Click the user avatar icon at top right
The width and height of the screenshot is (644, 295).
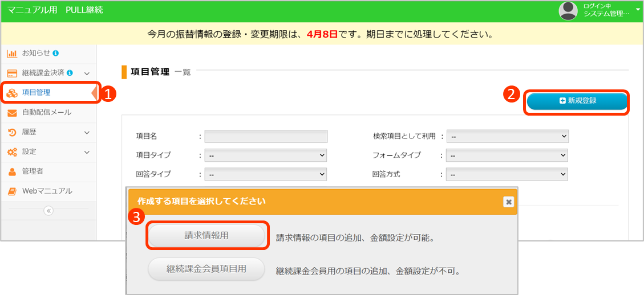[x=568, y=10]
